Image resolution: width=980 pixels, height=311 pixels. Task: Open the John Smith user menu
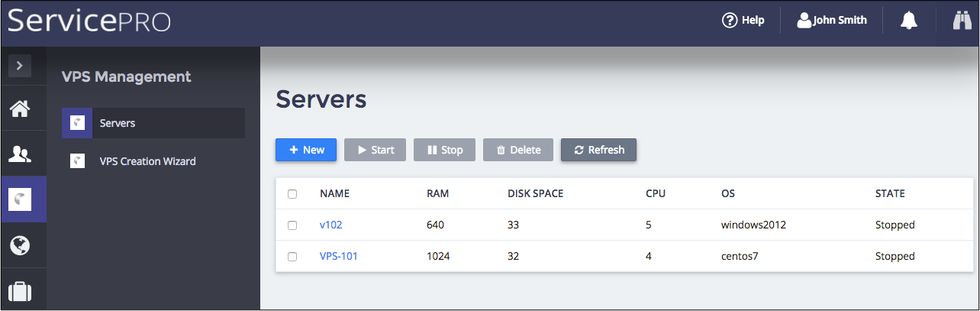832,21
